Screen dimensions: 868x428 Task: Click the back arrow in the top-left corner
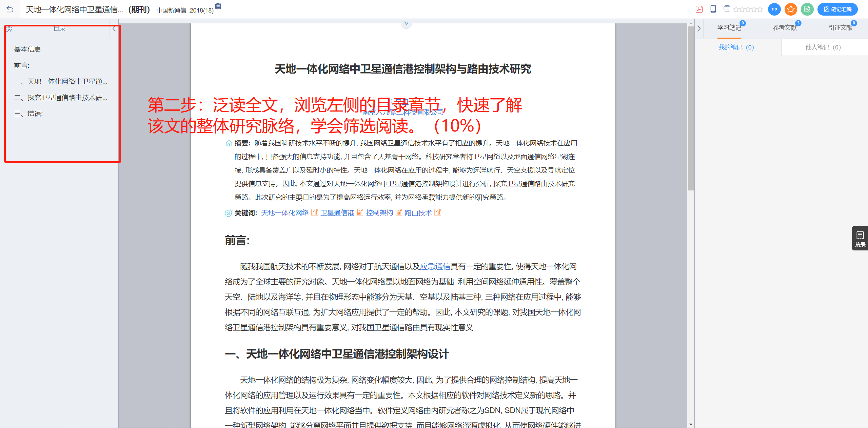[10, 9]
